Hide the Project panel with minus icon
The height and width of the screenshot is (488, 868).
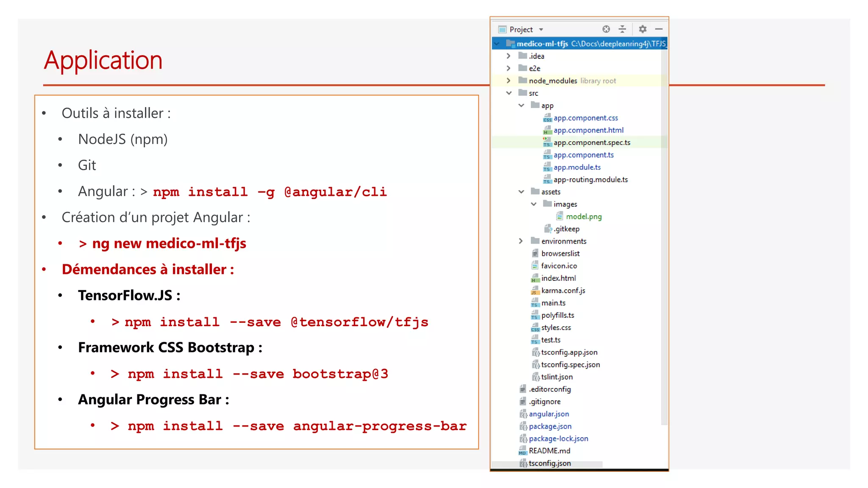659,29
